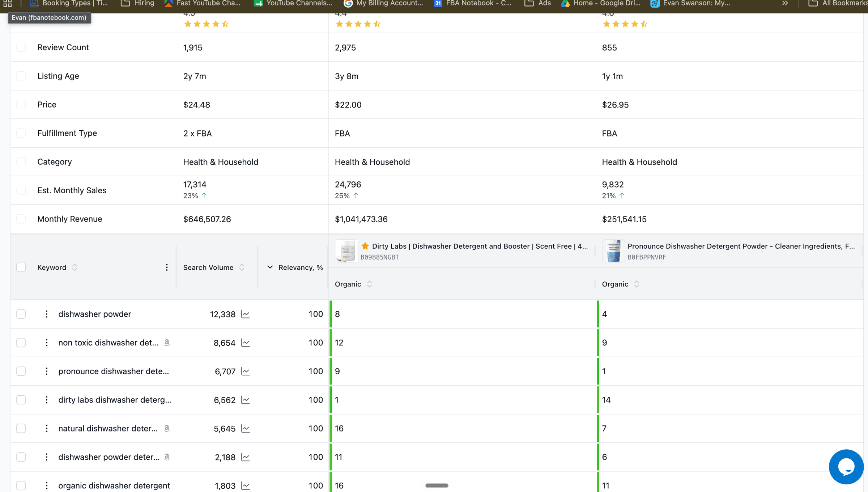Open three-dot menu for dirty labs keyword
Screen dimensions: 868x492
pos(46,400)
